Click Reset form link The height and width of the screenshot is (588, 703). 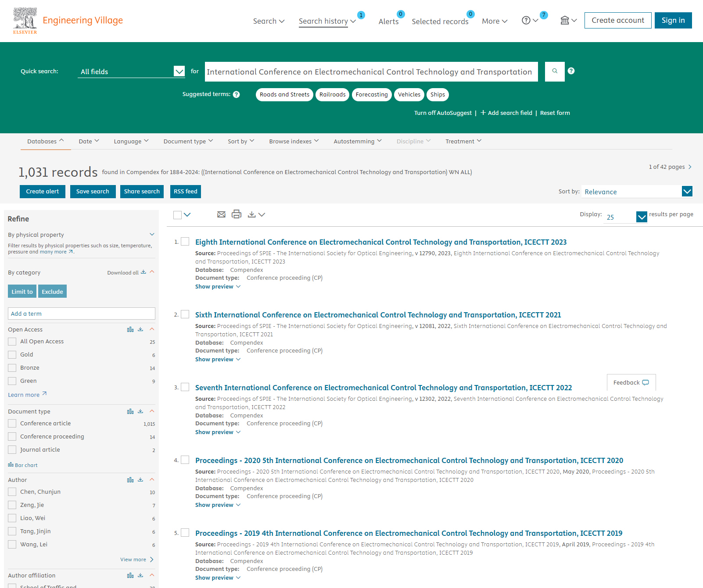(555, 113)
